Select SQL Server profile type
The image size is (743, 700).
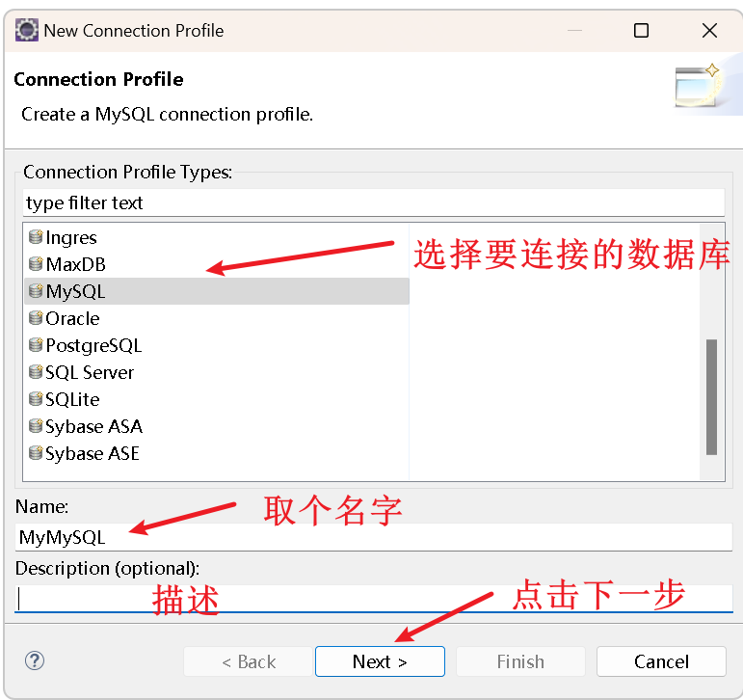(217, 372)
